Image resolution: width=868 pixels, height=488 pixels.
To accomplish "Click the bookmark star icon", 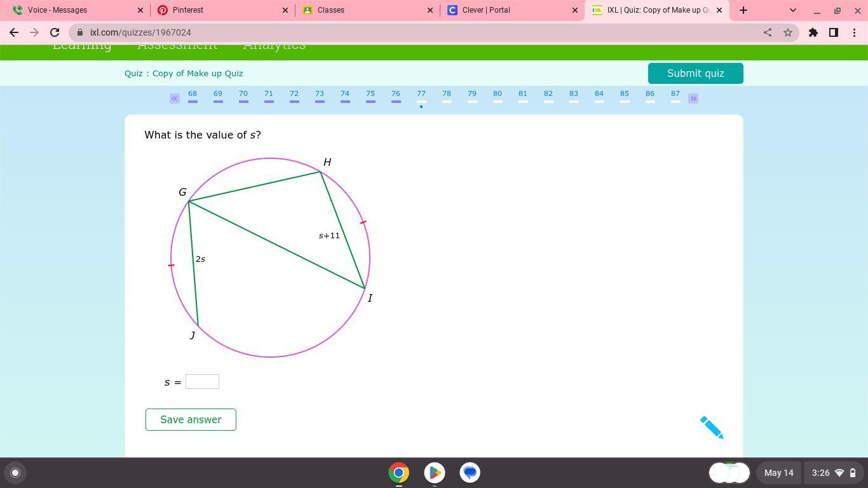I will (788, 32).
